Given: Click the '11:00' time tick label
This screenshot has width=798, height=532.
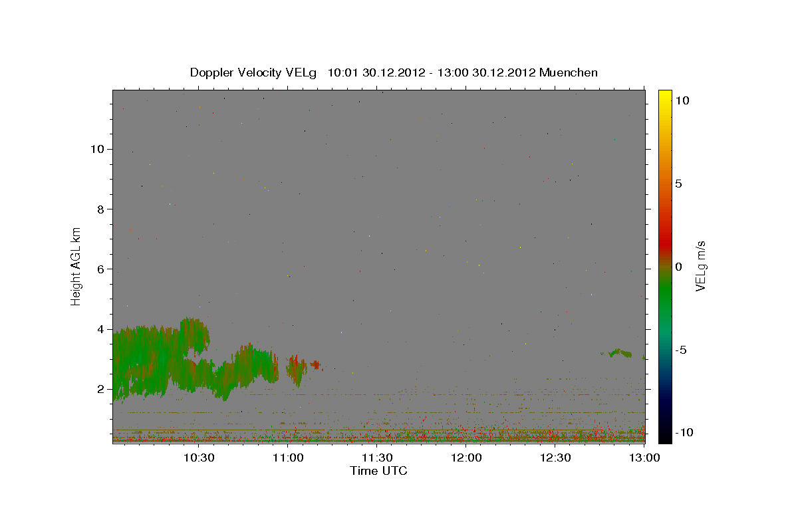Looking at the screenshot, I should click(x=288, y=458).
